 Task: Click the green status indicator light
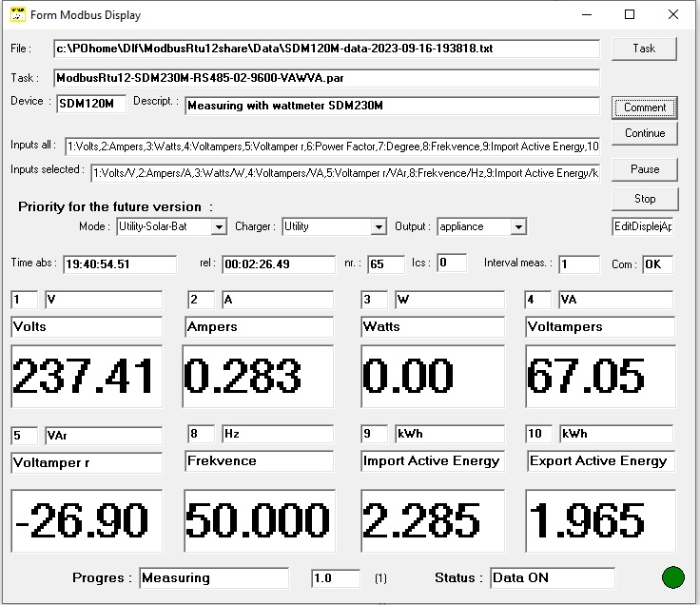point(673,576)
